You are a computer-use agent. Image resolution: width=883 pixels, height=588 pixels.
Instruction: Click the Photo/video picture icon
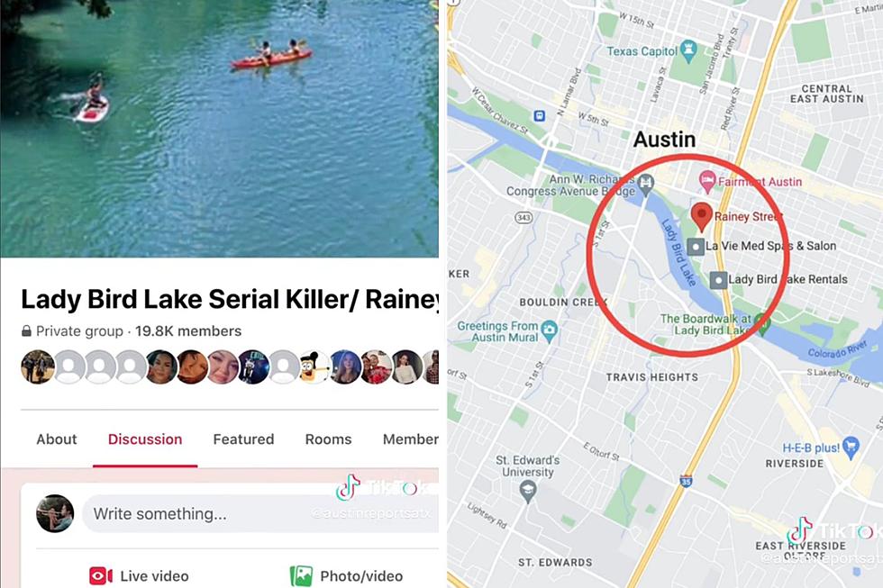click(301, 575)
